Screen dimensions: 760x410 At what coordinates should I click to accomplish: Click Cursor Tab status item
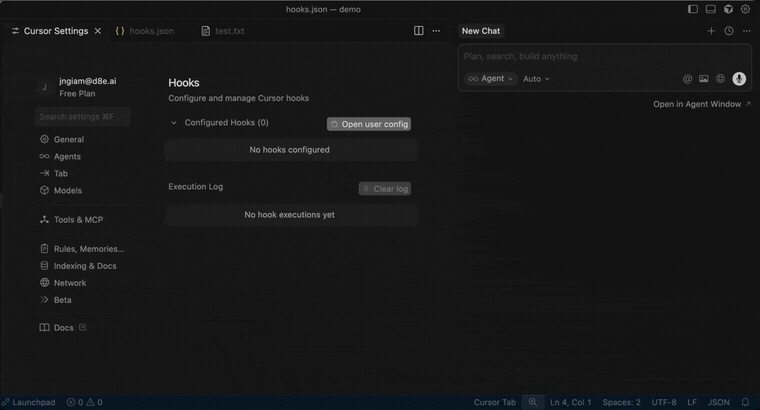tap(494, 402)
